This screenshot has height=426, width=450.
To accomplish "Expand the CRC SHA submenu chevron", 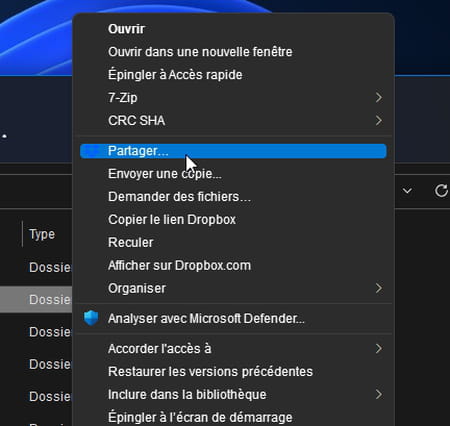I will [379, 120].
